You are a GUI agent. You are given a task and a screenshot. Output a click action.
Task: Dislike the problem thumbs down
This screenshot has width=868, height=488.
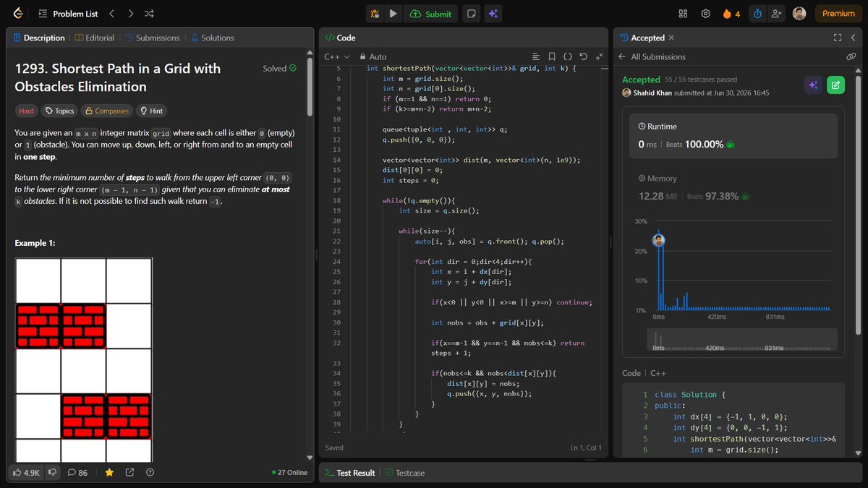52,472
